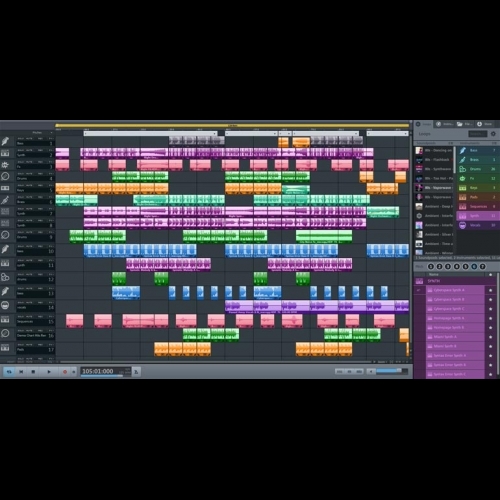The image size is (500, 500).
Task: Click the keyboard icon of Pads track 17
Action: pyautogui.click(x=5, y=348)
